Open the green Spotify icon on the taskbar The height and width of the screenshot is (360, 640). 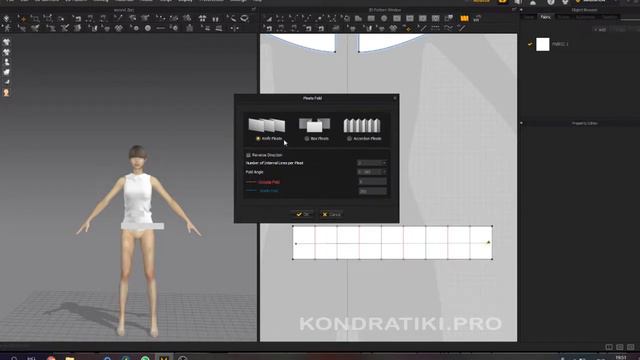pos(145,358)
